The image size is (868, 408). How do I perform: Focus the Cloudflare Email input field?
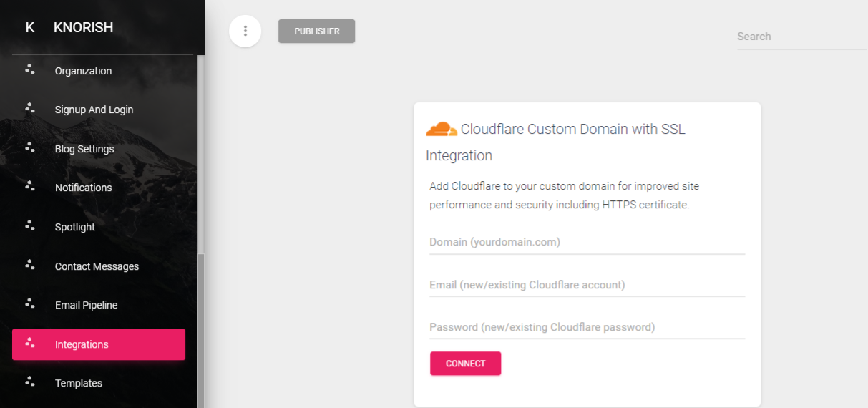587,285
